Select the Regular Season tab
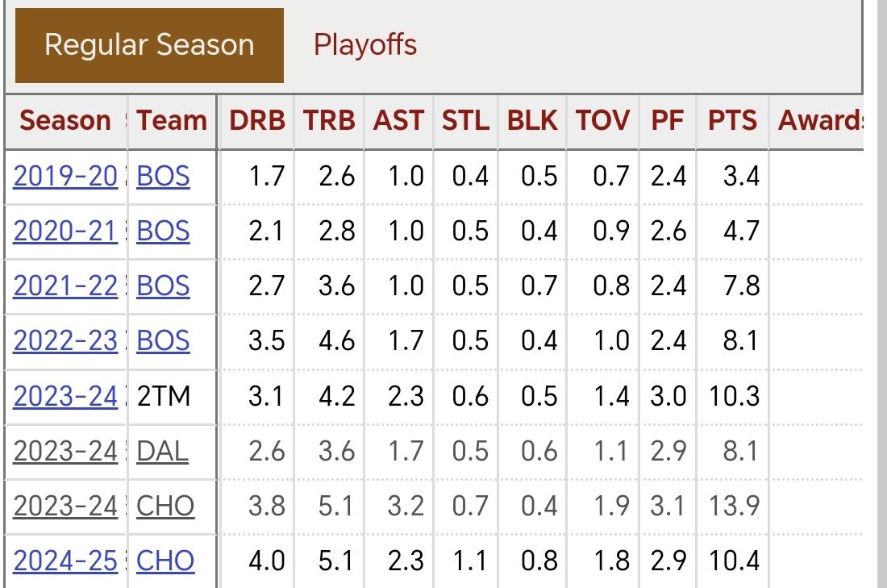Screen dimensions: 887x588 [x=149, y=45]
